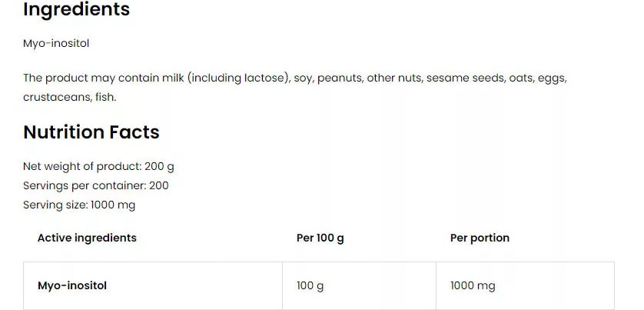Click the word peanuts in warning

(x=339, y=78)
